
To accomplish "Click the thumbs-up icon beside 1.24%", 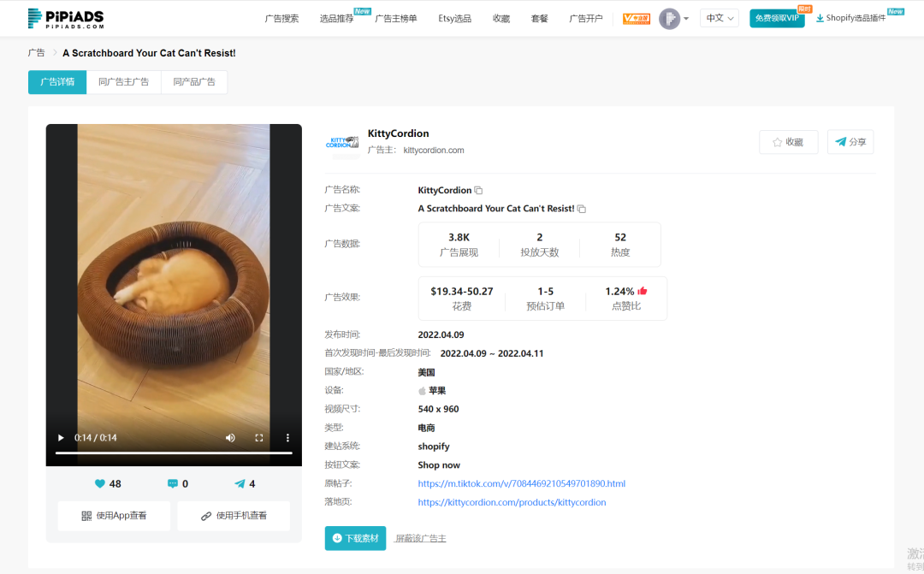I will tap(643, 291).
